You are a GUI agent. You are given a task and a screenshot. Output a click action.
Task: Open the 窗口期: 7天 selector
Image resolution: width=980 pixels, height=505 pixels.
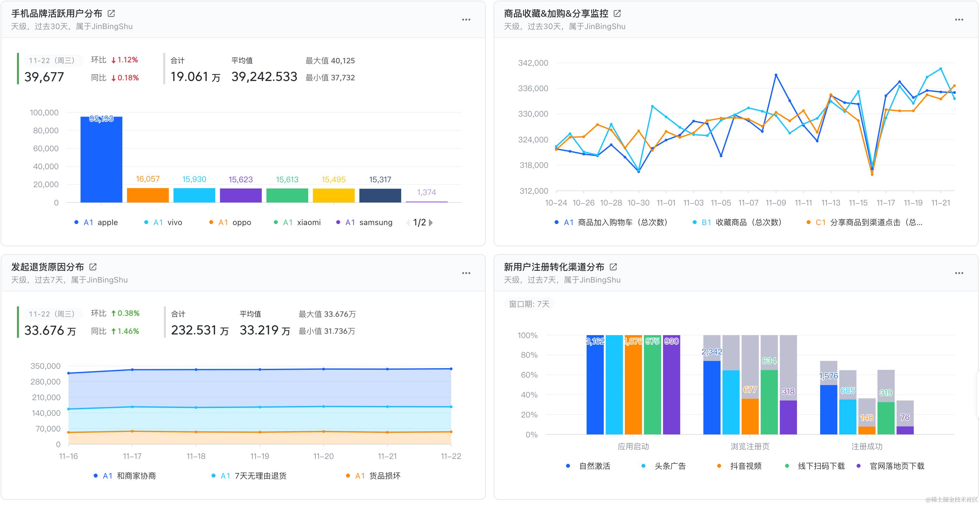tap(529, 304)
